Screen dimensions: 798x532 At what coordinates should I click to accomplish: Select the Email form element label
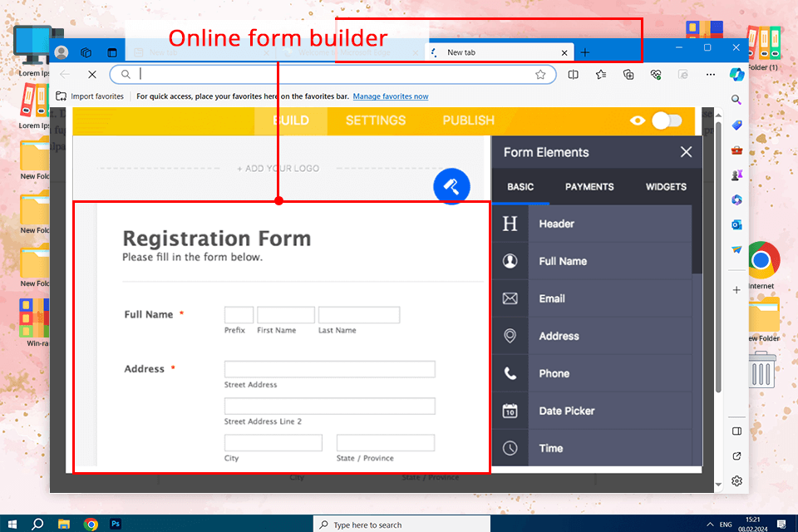(x=552, y=298)
